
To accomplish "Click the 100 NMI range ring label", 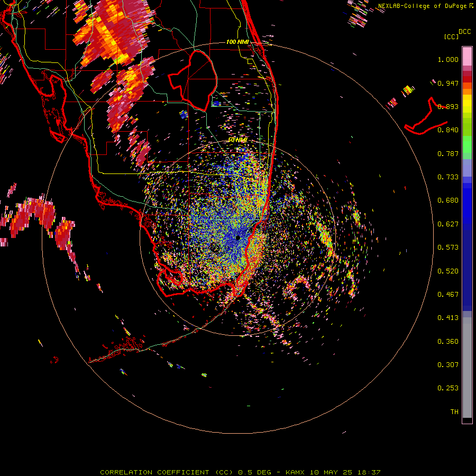I will click(x=237, y=42).
